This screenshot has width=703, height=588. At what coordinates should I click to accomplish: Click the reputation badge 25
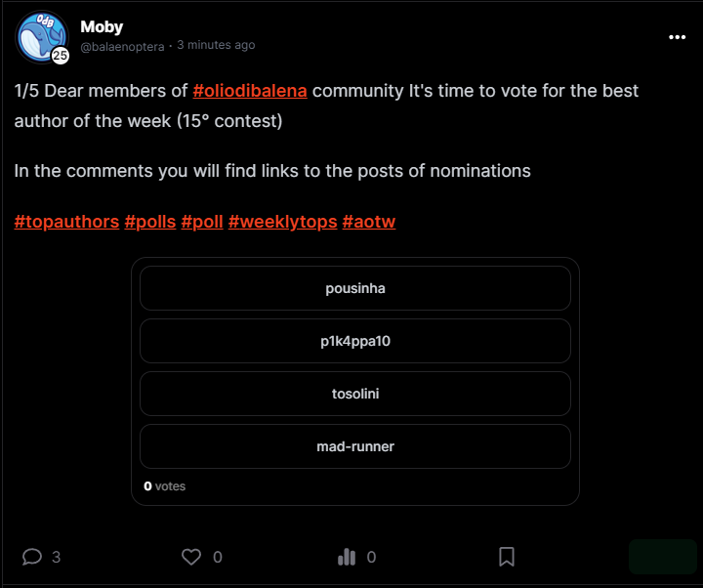tap(61, 56)
